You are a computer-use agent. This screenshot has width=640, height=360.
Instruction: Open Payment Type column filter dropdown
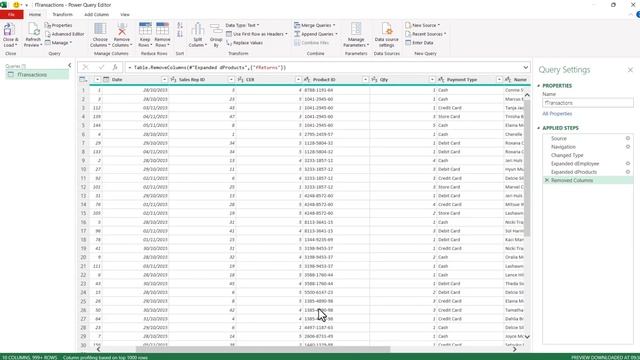[499, 80]
